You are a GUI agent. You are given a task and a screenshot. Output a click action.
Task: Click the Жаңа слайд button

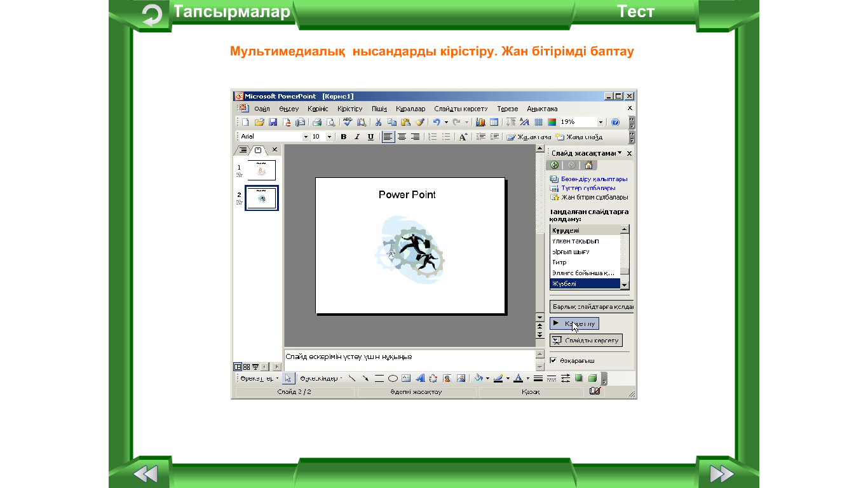pos(579,137)
